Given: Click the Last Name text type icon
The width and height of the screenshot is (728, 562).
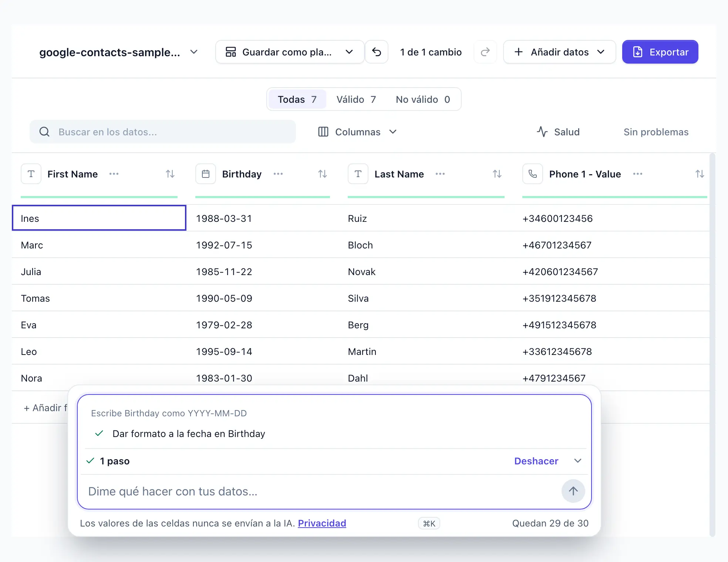Looking at the screenshot, I should click(x=358, y=174).
